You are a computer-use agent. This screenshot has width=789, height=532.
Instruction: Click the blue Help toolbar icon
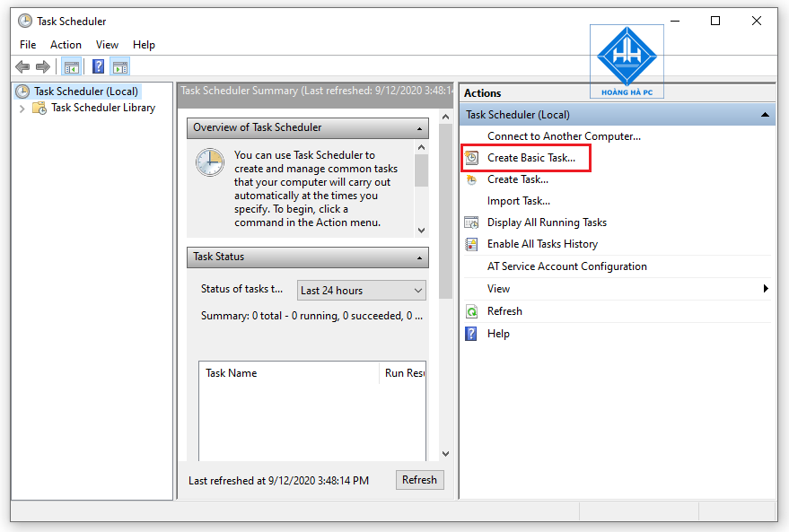tap(99, 66)
